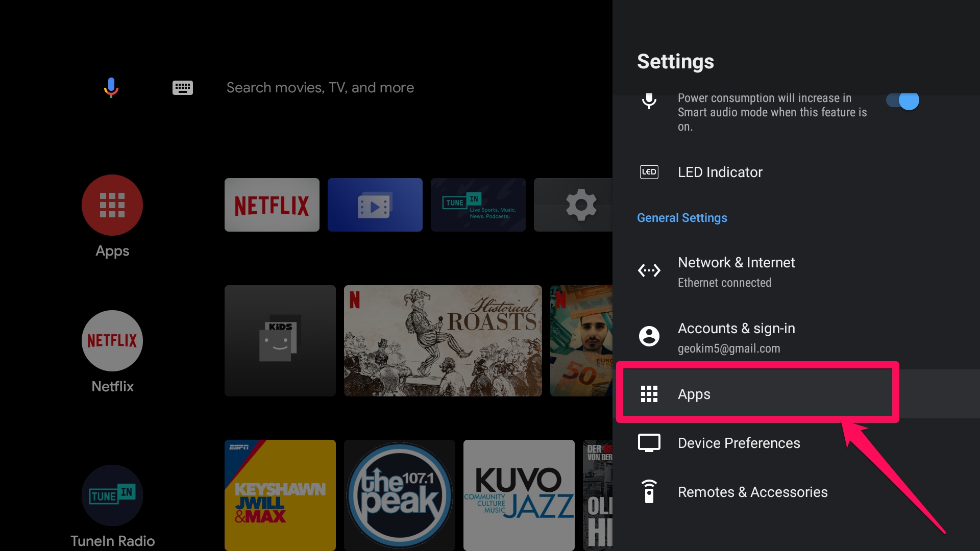Open Device Preferences
Image resolution: width=980 pixels, height=551 pixels.
(x=796, y=443)
